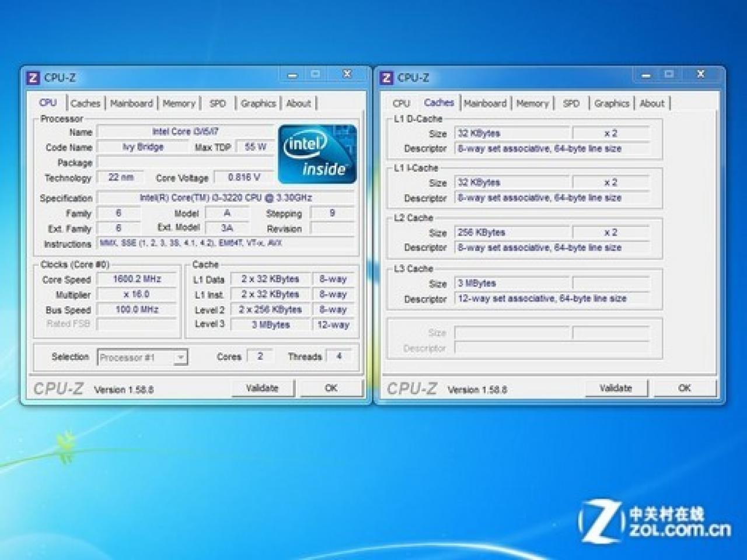
Task: Open SPD tab in right CPU-Z window
Action: [571, 103]
